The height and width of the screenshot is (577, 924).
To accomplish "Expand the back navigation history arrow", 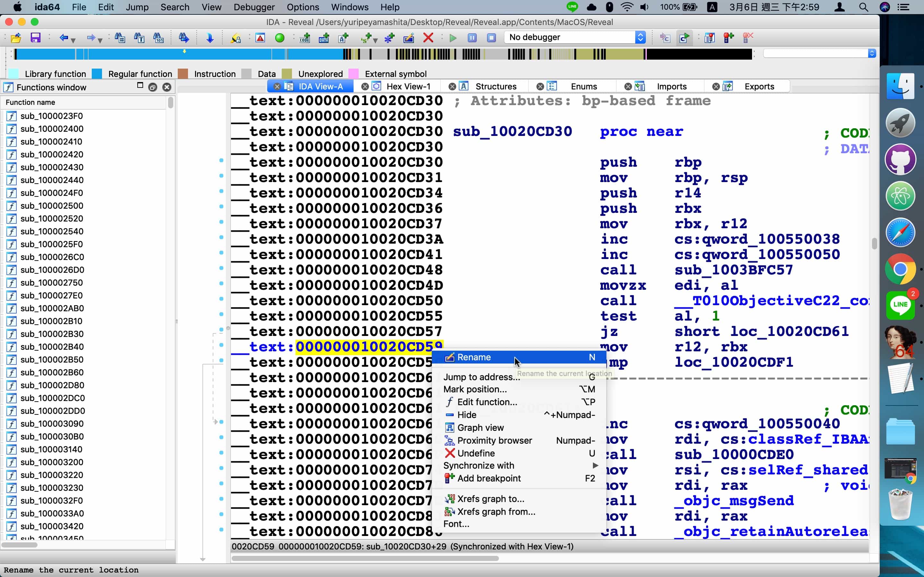I will point(73,40).
